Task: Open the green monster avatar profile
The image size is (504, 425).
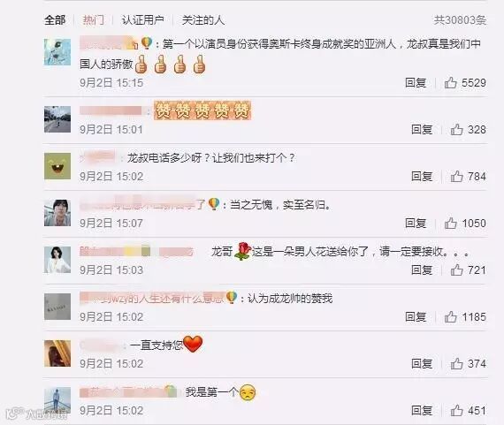Action: (57, 166)
